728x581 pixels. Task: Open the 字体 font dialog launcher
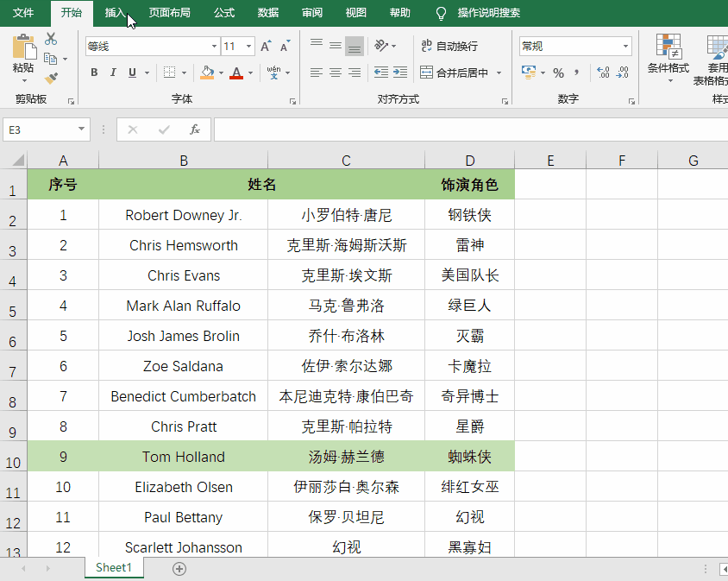pyautogui.click(x=292, y=101)
